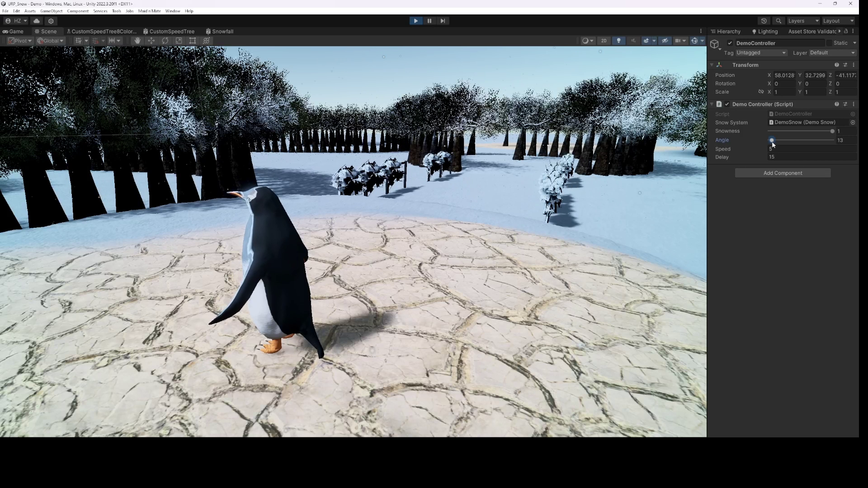Toggle the Static checkbox
Viewport: 868px width, 488px height.
pyautogui.click(x=829, y=43)
